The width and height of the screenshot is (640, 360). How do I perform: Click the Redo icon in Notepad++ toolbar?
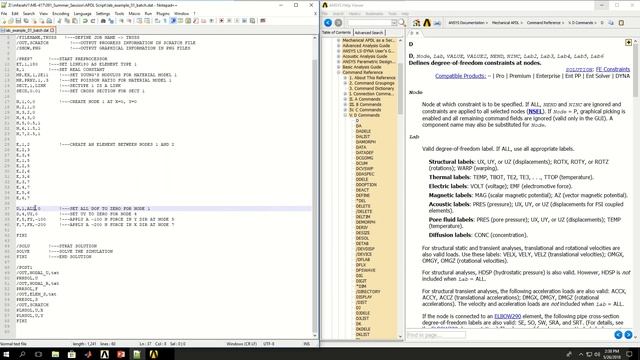[x=93, y=21]
